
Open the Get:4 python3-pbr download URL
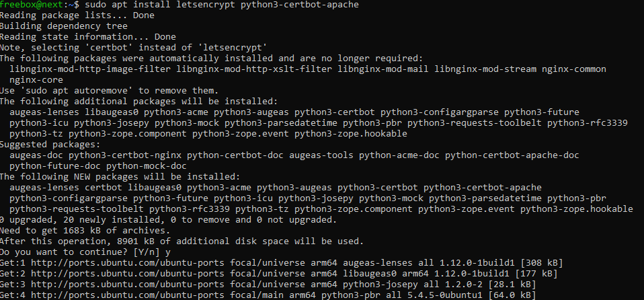pos(116,295)
